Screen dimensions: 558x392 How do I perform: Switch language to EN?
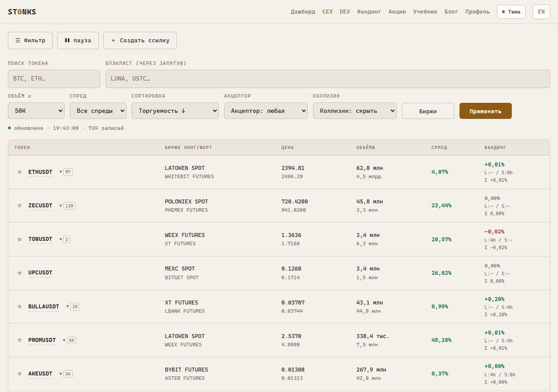coord(541,12)
